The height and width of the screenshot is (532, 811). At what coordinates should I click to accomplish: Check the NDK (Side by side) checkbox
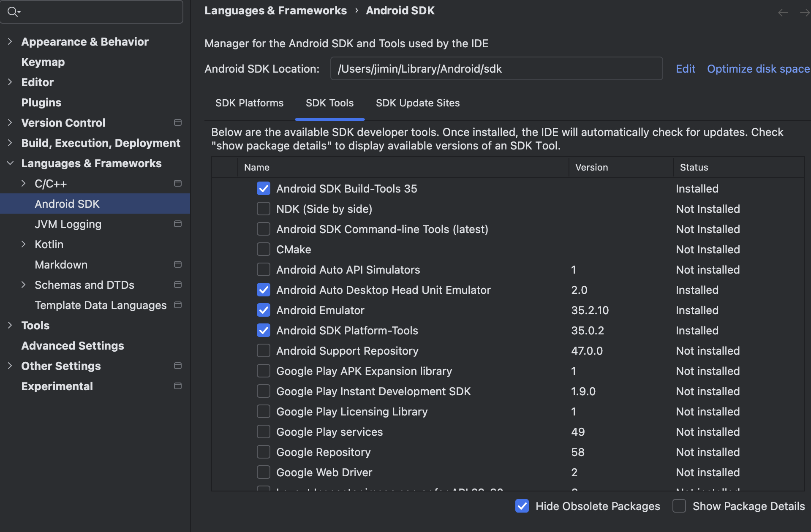[264, 209]
